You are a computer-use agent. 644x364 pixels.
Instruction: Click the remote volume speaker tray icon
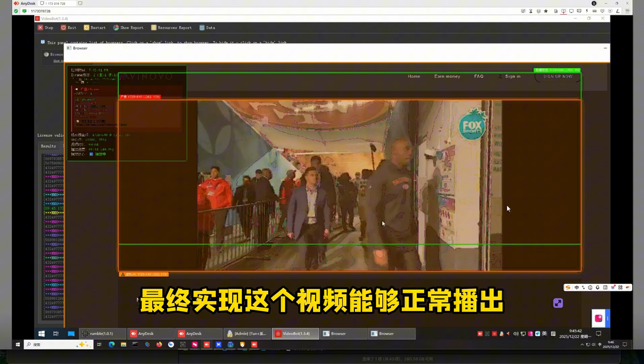(516, 334)
